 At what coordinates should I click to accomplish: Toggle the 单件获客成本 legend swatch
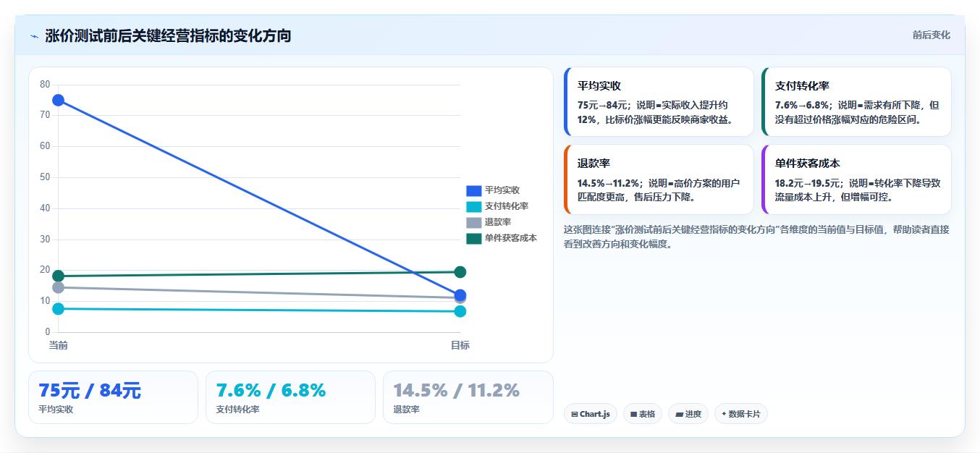(473, 238)
